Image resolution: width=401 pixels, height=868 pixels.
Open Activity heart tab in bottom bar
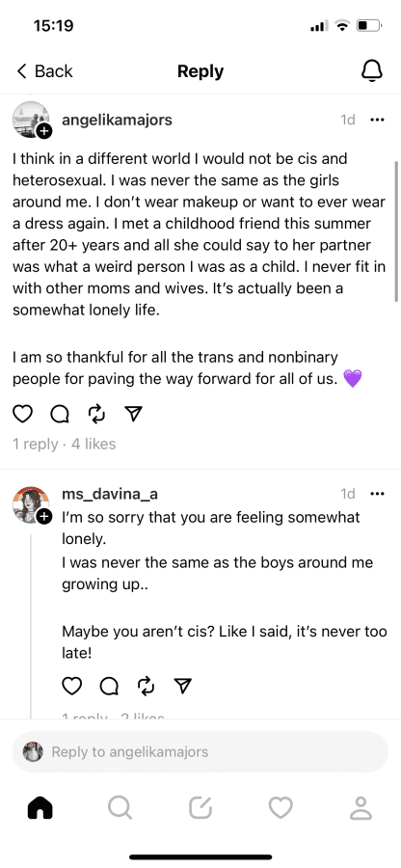coord(281,808)
